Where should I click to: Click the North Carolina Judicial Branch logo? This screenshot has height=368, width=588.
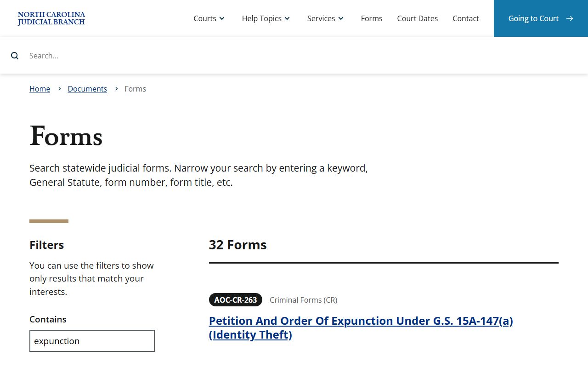point(51,18)
